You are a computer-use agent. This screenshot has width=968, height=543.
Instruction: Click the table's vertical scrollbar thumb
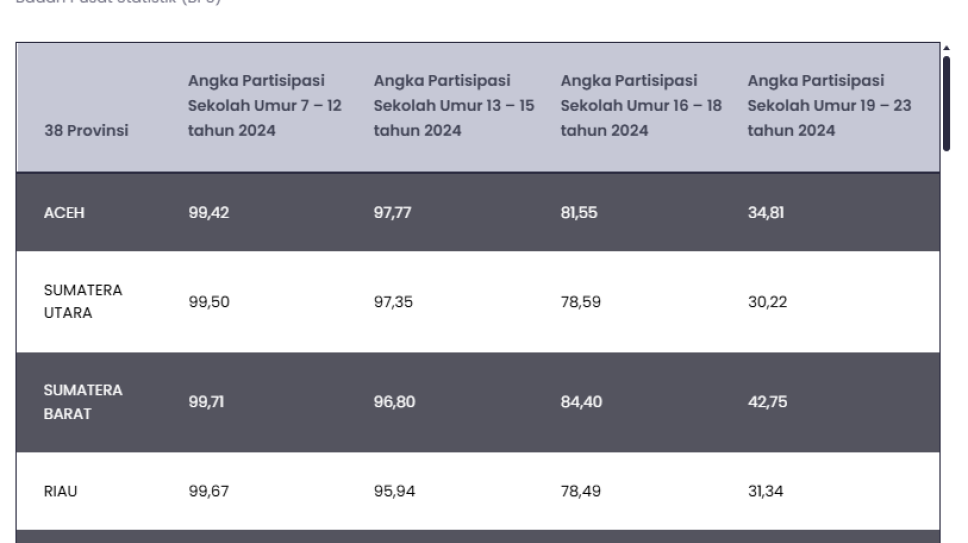(x=946, y=103)
